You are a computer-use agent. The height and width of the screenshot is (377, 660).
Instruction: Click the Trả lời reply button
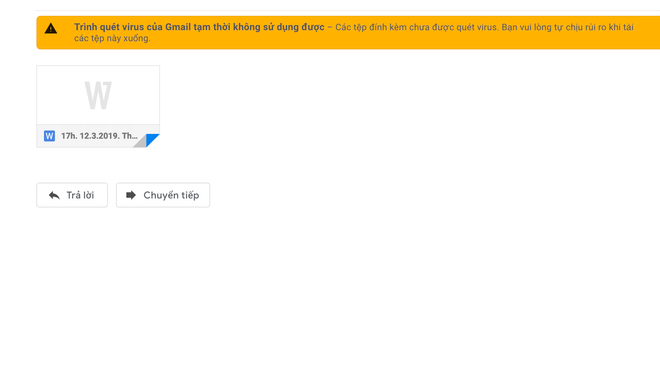point(72,195)
